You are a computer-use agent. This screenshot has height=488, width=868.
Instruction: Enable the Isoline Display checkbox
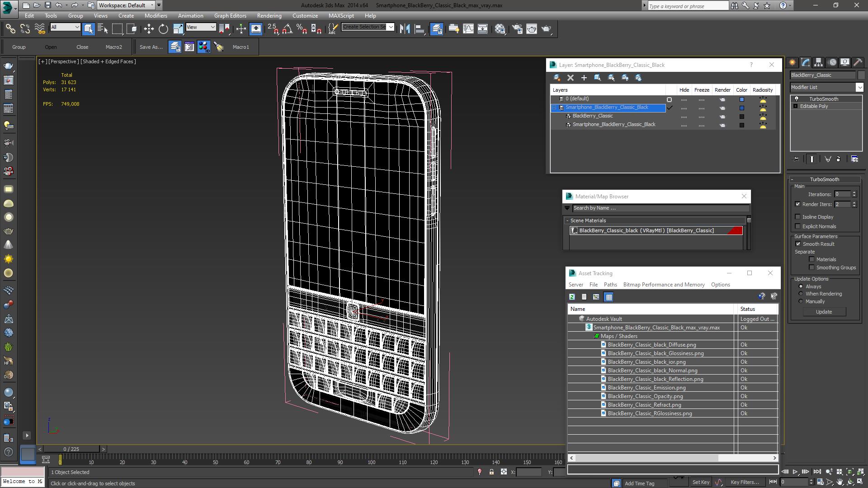[798, 217]
